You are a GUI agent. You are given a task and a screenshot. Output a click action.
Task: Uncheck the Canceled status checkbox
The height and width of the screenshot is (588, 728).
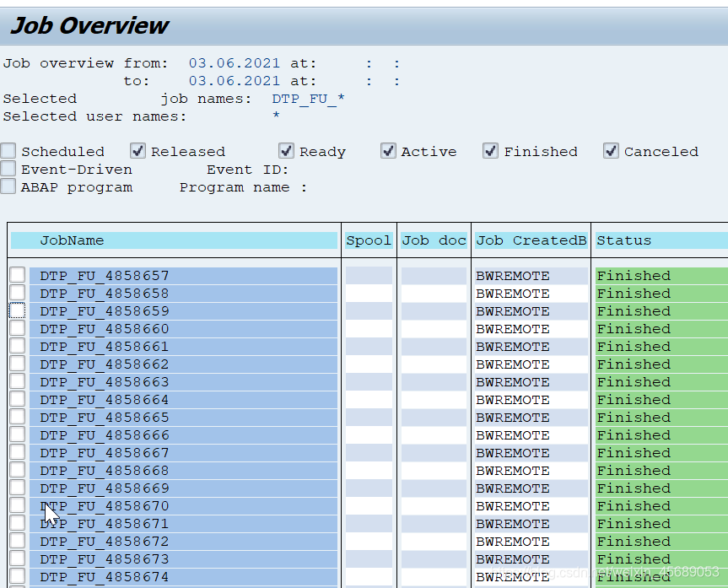tap(611, 151)
